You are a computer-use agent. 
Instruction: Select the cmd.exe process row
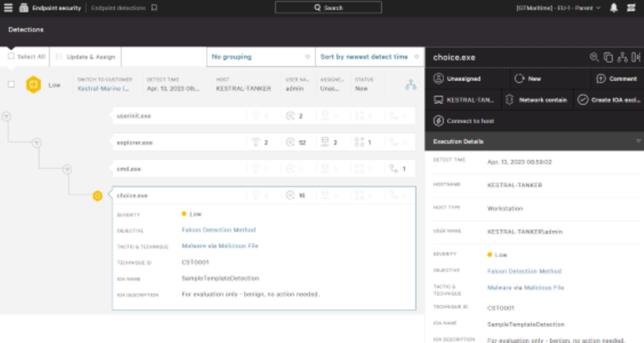pyautogui.click(x=264, y=169)
